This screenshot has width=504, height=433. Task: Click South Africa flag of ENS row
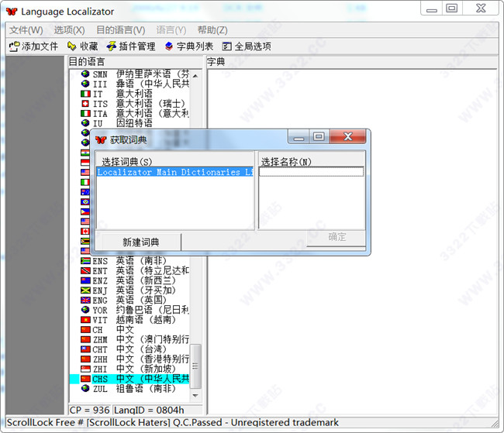click(x=85, y=261)
